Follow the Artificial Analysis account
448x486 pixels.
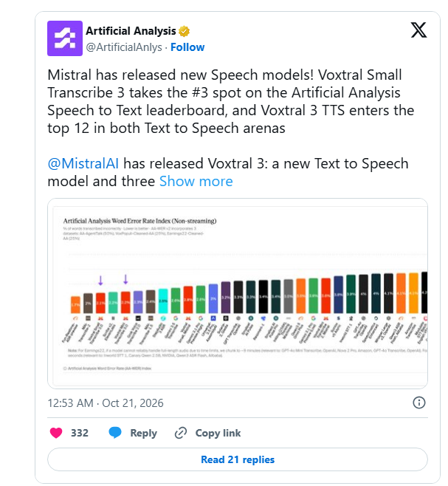click(x=187, y=47)
